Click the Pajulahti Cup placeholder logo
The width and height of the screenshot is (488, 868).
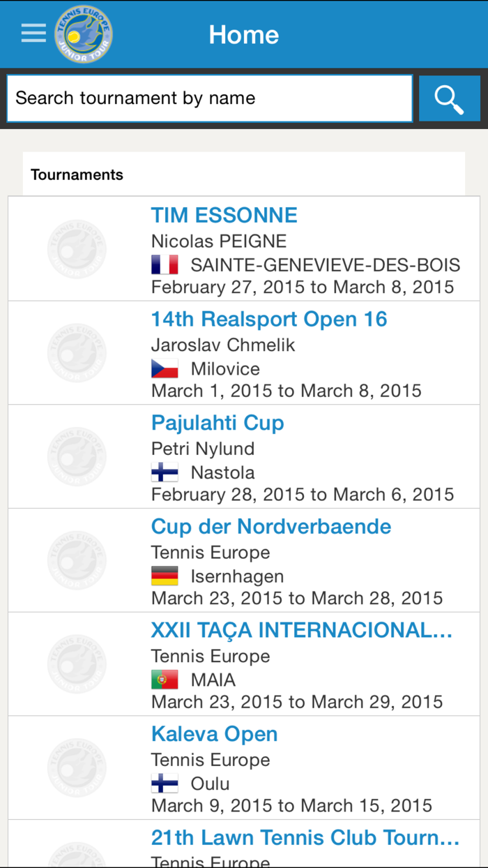[77, 456]
